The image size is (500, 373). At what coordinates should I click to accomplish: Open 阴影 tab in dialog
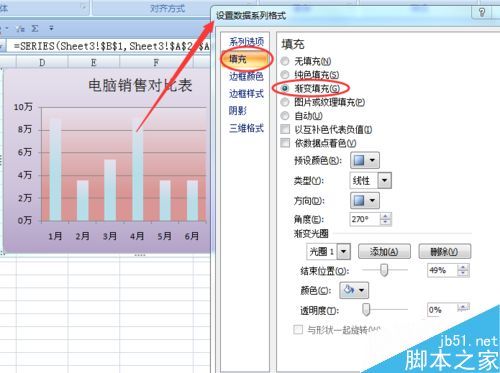click(x=238, y=111)
